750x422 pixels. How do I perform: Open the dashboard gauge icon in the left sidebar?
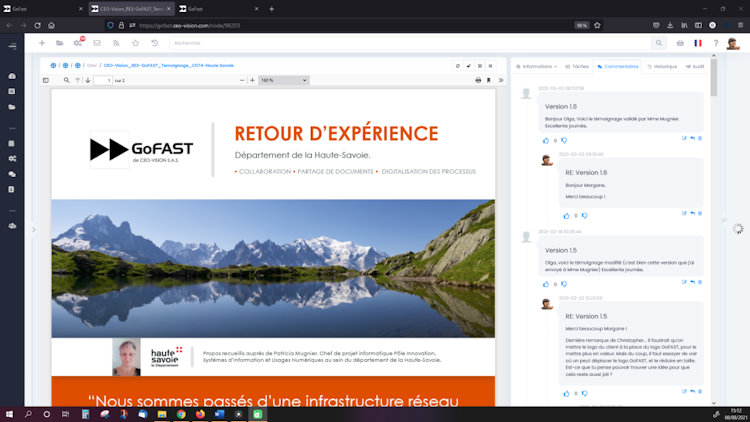[12, 76]
